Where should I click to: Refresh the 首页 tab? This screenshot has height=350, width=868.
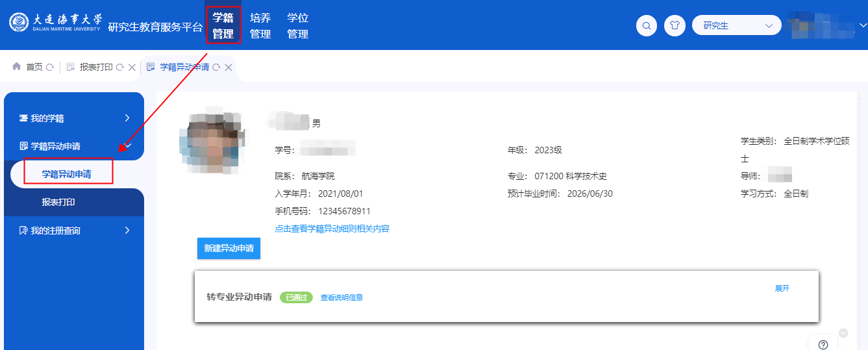pyautogui.click(x=50, y=68)
